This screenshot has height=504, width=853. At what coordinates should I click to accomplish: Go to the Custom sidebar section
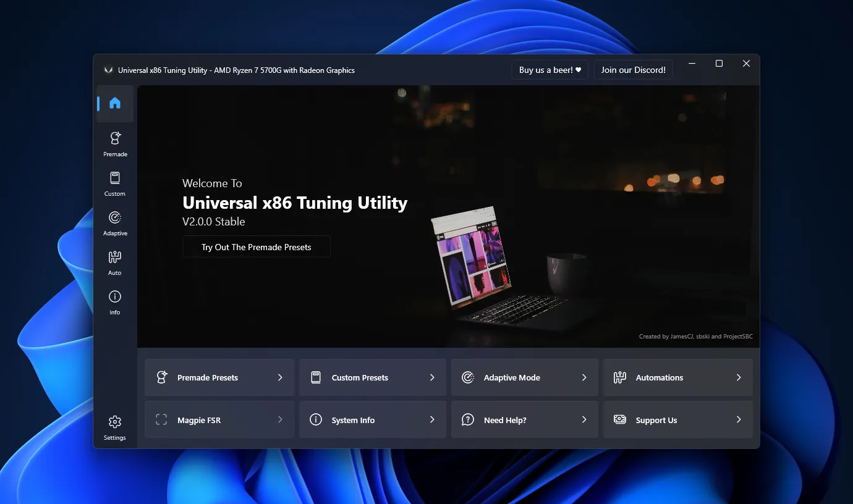click(x=115, y=183)
